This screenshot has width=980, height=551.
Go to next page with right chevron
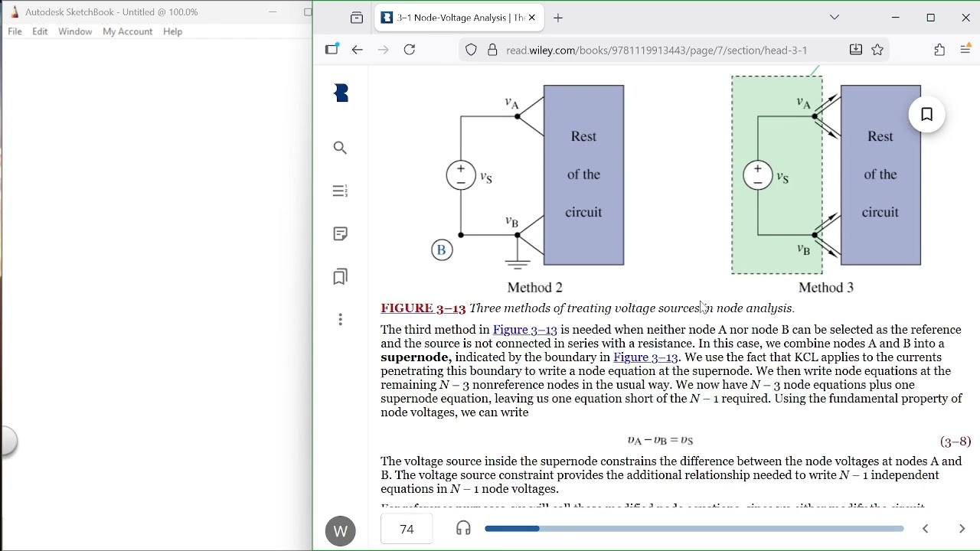[x=962, y=529]
